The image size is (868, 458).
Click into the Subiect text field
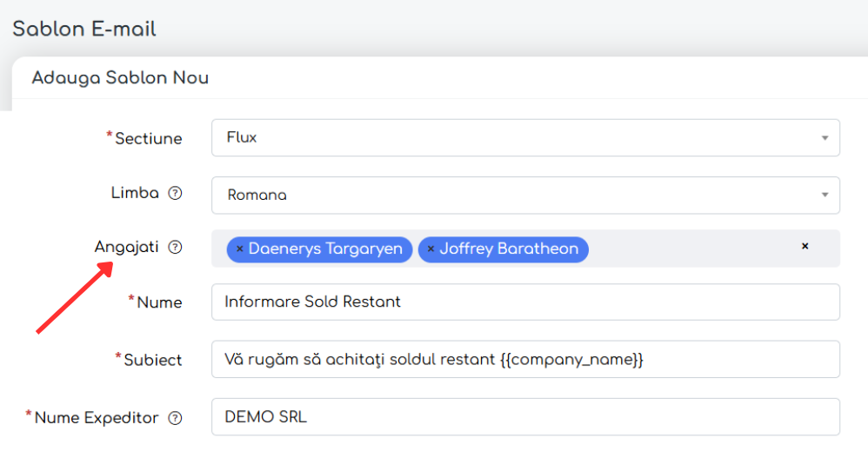(524, 360)
